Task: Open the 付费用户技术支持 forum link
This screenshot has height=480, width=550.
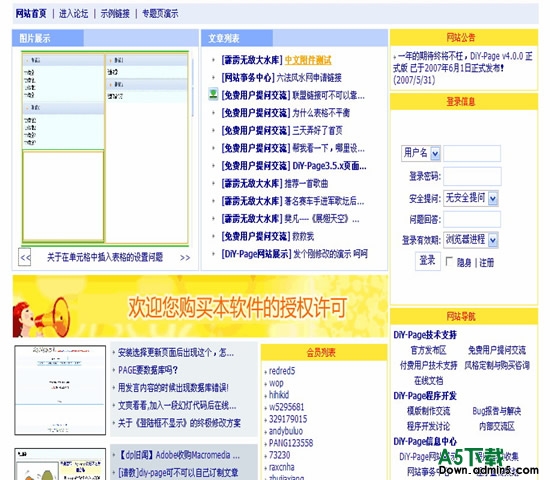Action: (x=429, y=365)
